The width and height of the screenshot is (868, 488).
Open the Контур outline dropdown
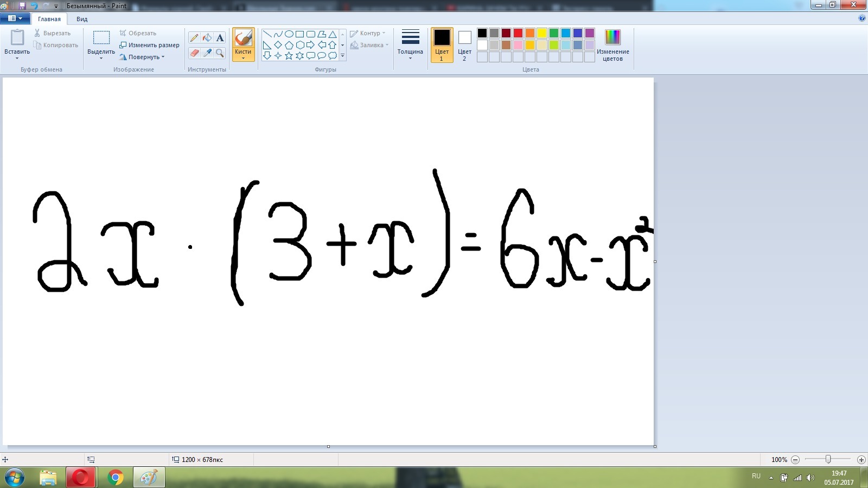(368, 33)
